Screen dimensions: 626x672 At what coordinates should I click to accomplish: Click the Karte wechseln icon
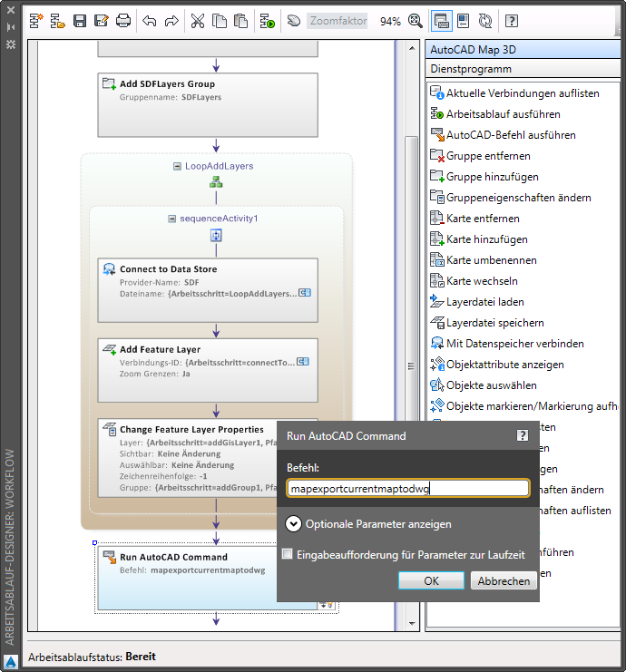click(437, 281)
